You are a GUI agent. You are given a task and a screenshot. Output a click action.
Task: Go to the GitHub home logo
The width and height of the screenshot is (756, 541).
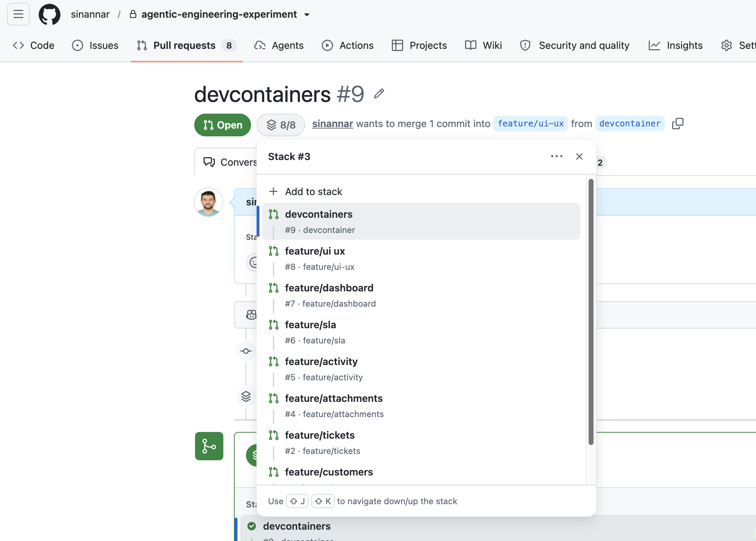tap(50, 15)
